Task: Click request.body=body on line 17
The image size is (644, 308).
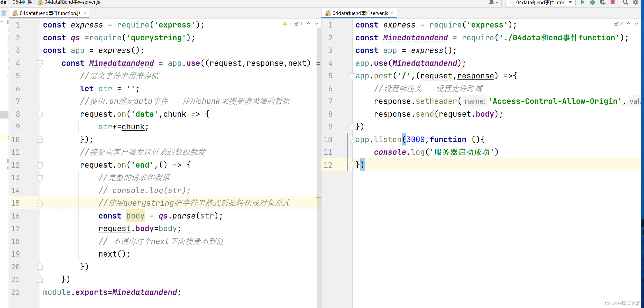Action: pos(140,229)
